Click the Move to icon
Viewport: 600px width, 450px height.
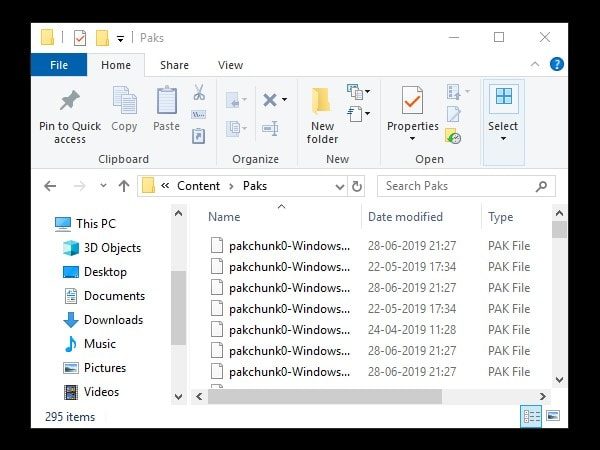233,100
